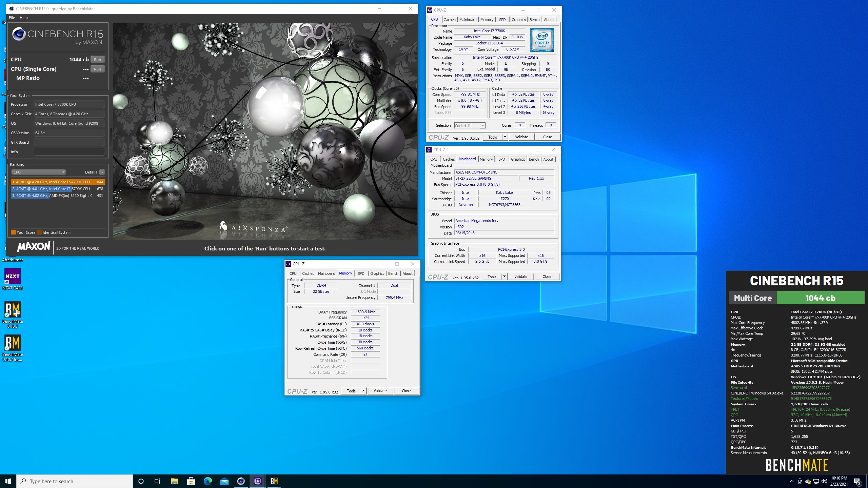The width and height of the screenshot is (868, 488).
Task: Open the BenchMate 0.10.7 desktop shortcut
Action: pyautogui.click(x=13, y=315)
